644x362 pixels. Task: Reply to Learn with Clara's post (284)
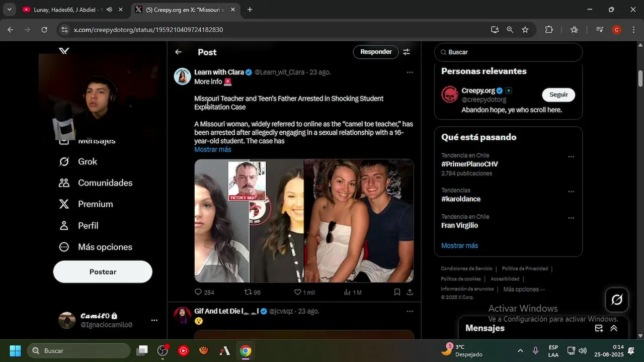204,292
